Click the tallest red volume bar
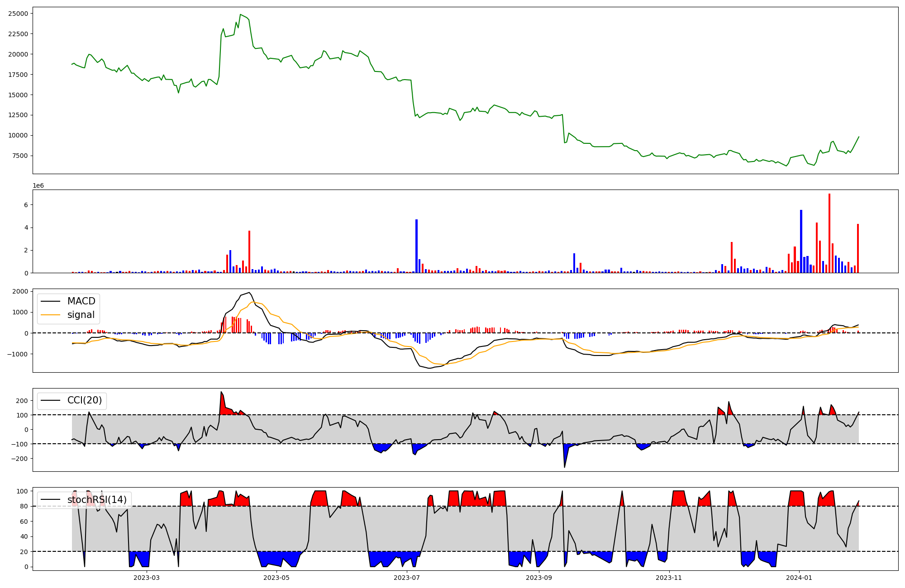The image size is (905, 588). (829, 233)
